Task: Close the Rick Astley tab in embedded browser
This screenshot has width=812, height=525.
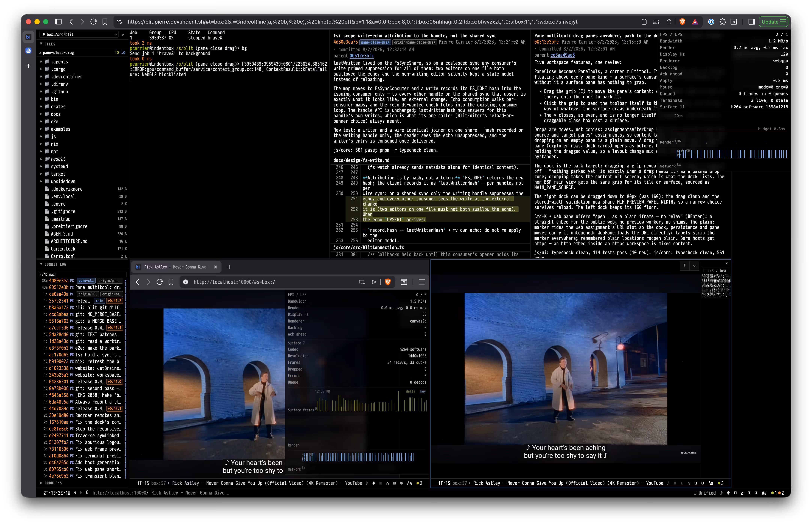Action: pos(215,267)
